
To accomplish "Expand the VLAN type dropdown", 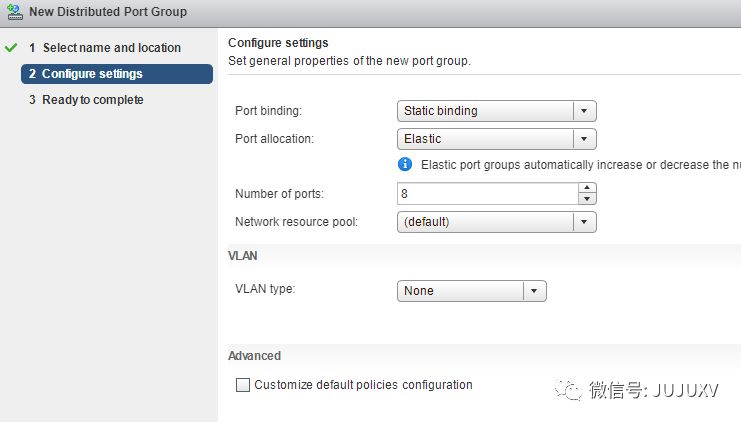I will tap(535, 291).
